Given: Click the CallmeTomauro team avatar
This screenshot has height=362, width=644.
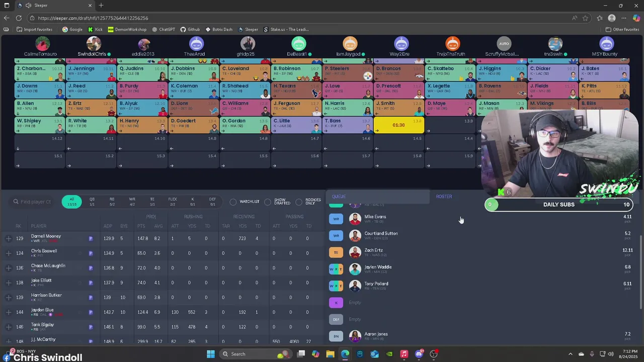Looking at the screenshot, I should tap(42, 44).
